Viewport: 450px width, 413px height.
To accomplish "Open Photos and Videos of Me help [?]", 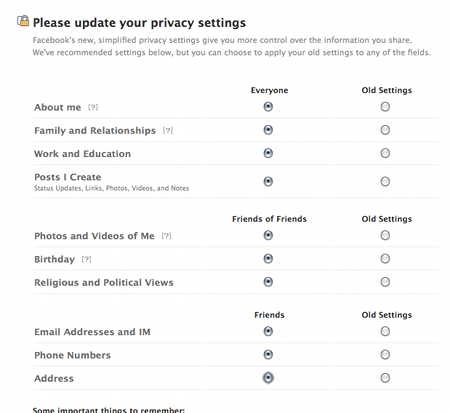I will coord(166,236).
